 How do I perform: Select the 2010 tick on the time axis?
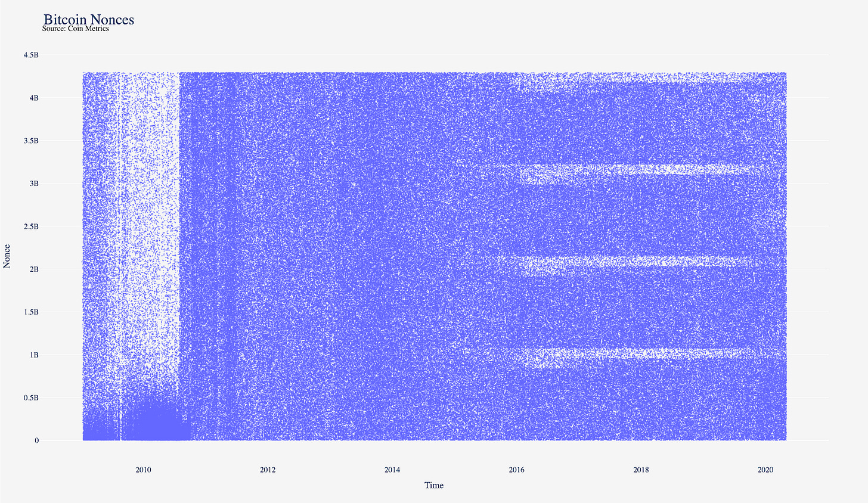(143, 470)
